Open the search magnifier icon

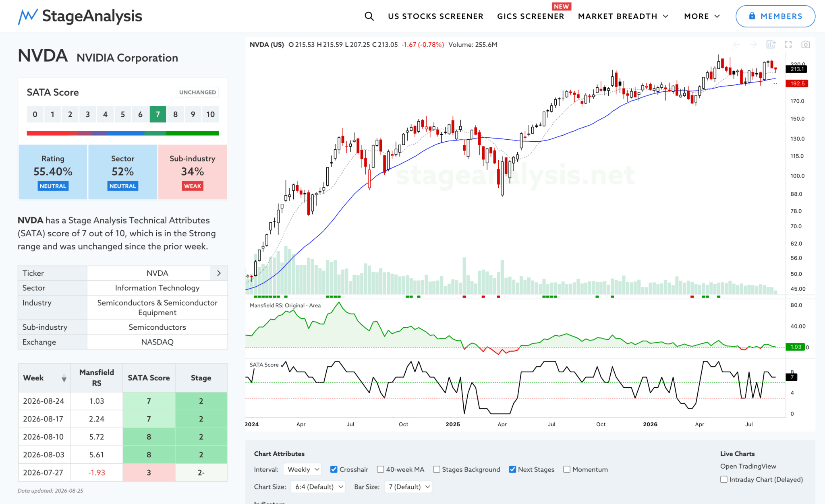369,16
